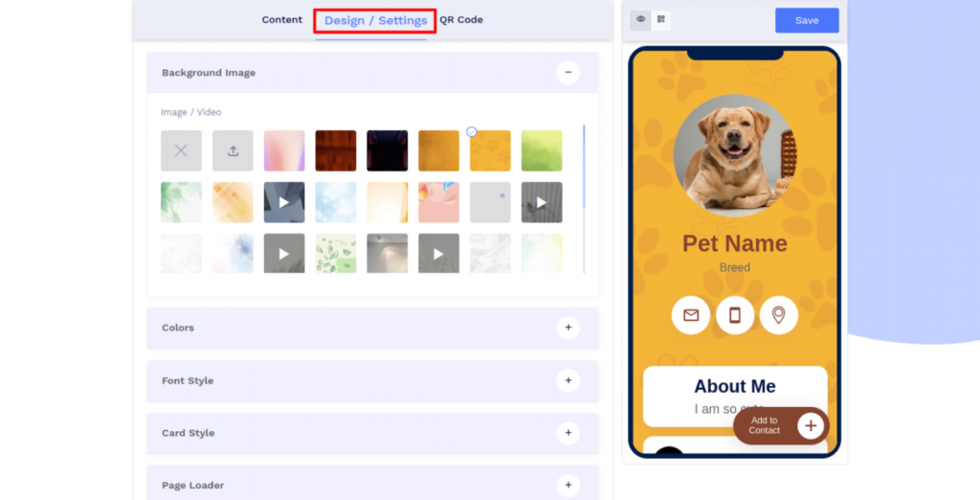The image size is (980, 500).
Task: Expand the Font Style section
Action: (x=568, y=380)
